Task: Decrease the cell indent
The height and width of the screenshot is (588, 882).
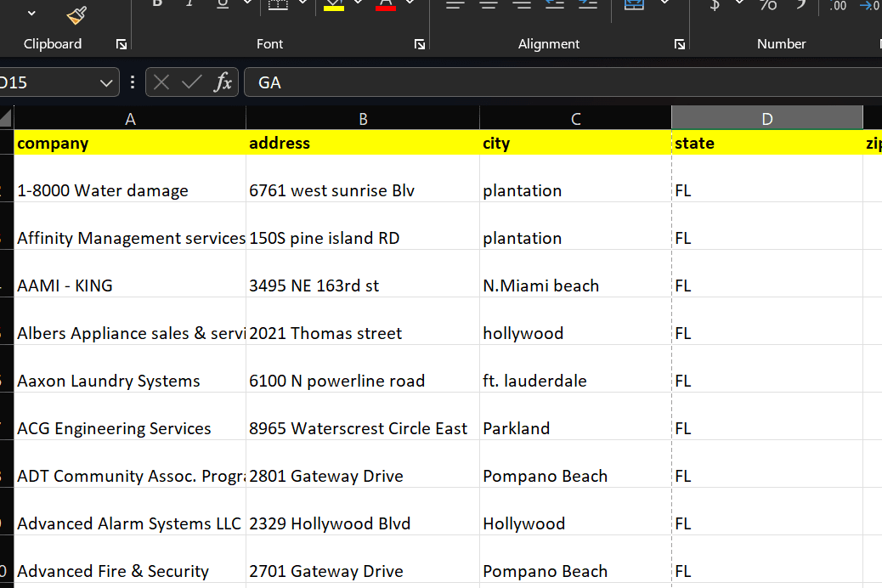Action: [x=555, y=4]
